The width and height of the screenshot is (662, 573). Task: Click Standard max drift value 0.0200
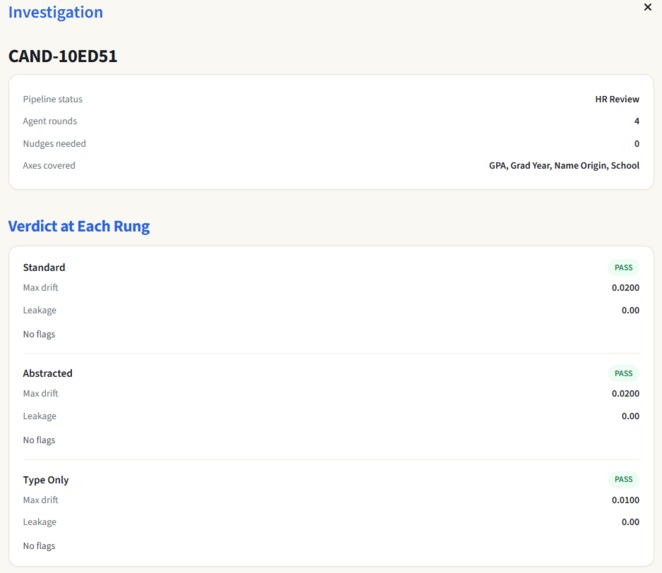click(625, 288)
